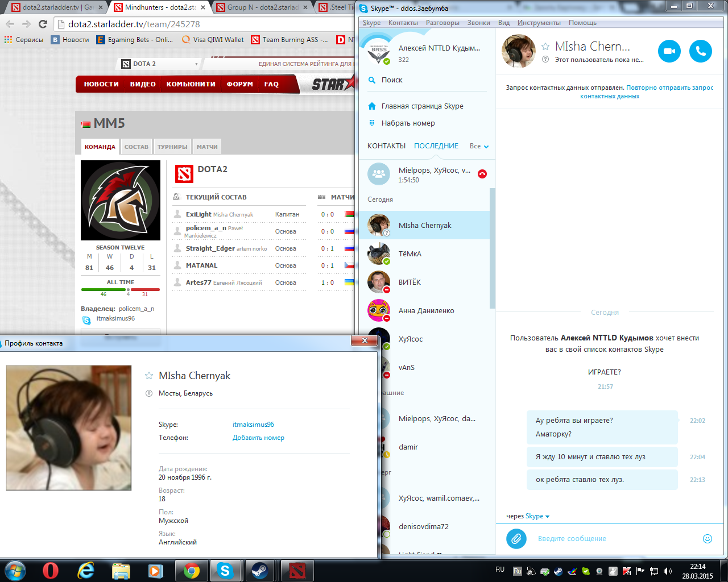The width and height of the screenshot is (728, 582).
Task: Open the policem_a_n owner link
Action: 136,309
